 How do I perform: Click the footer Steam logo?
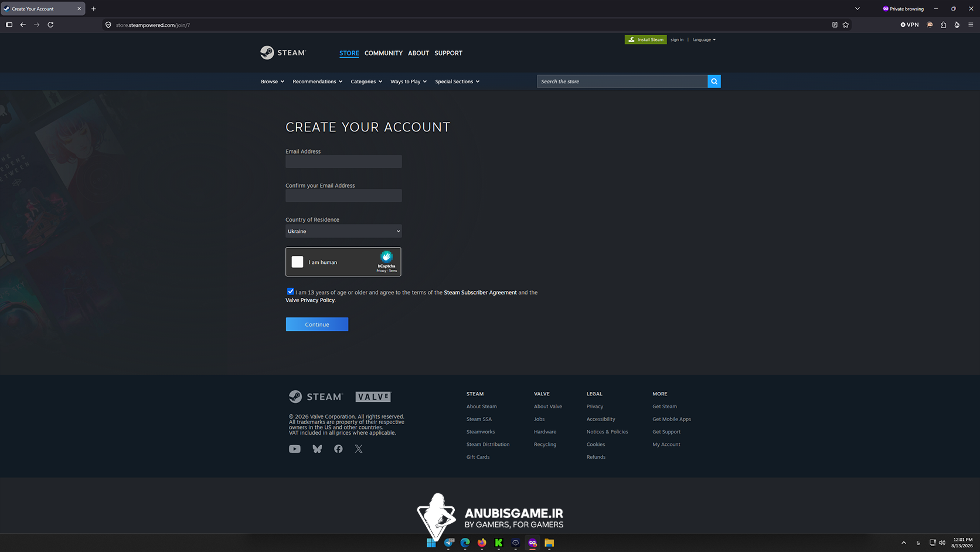click(x=315, y=397)
